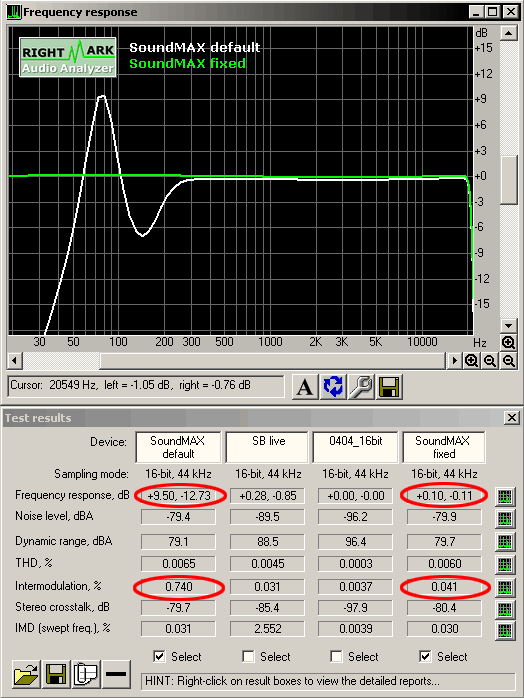Click the 2.552 IMD swept freq result
The width and height of the screenshot is (524, 698).
click(267, 629)
